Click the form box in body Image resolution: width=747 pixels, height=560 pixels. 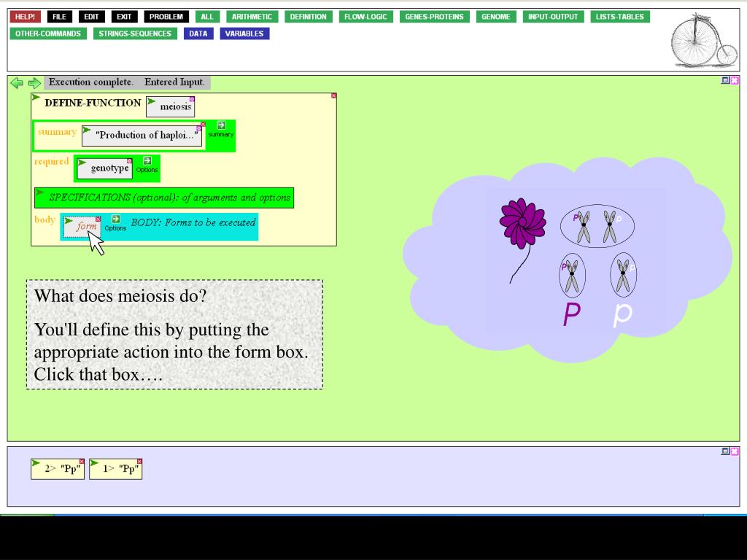pos(82,226)
